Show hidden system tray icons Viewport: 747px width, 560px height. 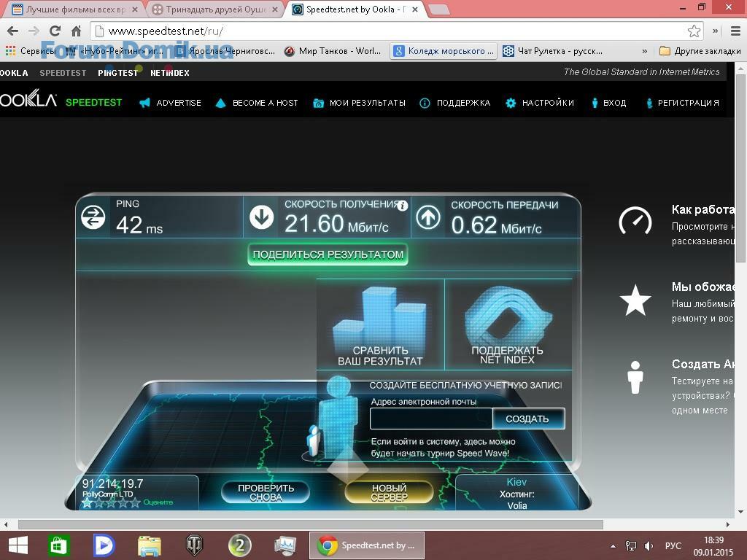(x=613, y=546)
